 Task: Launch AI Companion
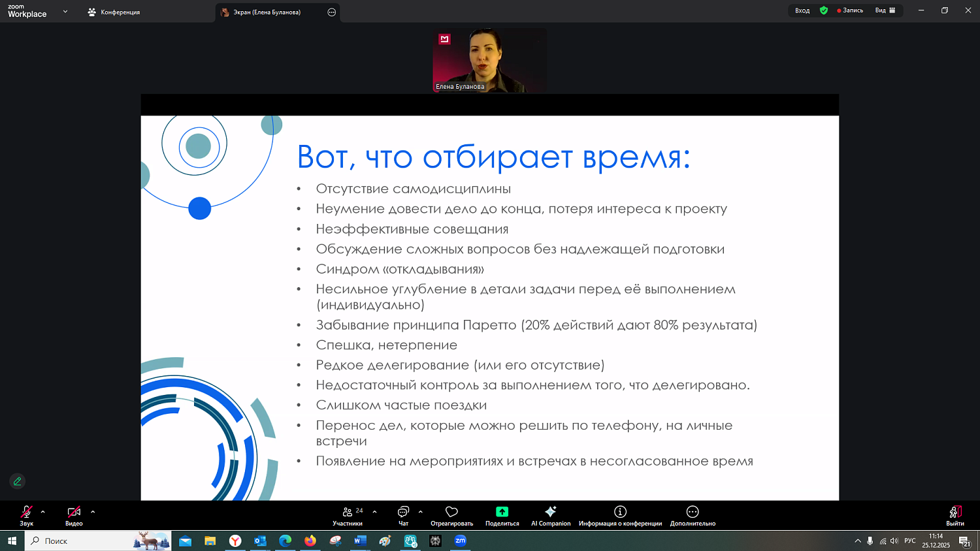click(x=551, y=516)
